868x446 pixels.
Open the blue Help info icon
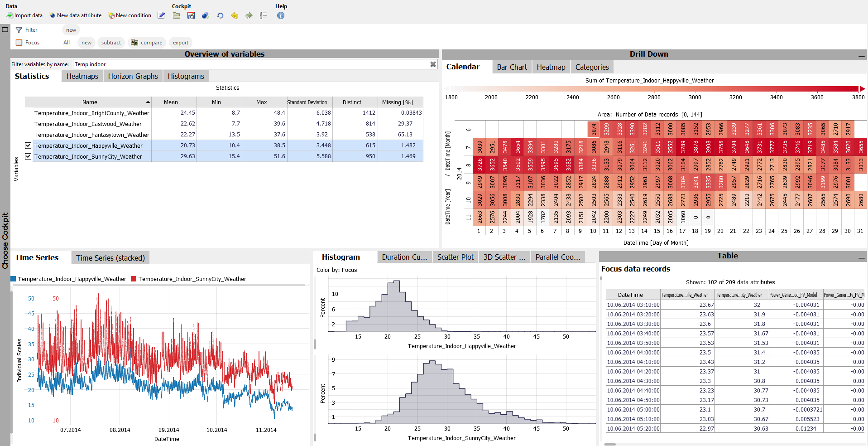[281, 15]
